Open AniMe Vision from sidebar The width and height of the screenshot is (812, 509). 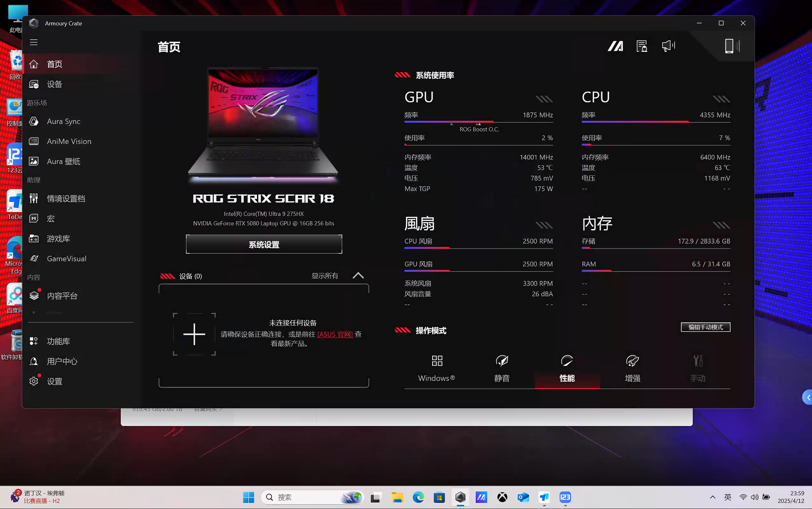(69, 141)
